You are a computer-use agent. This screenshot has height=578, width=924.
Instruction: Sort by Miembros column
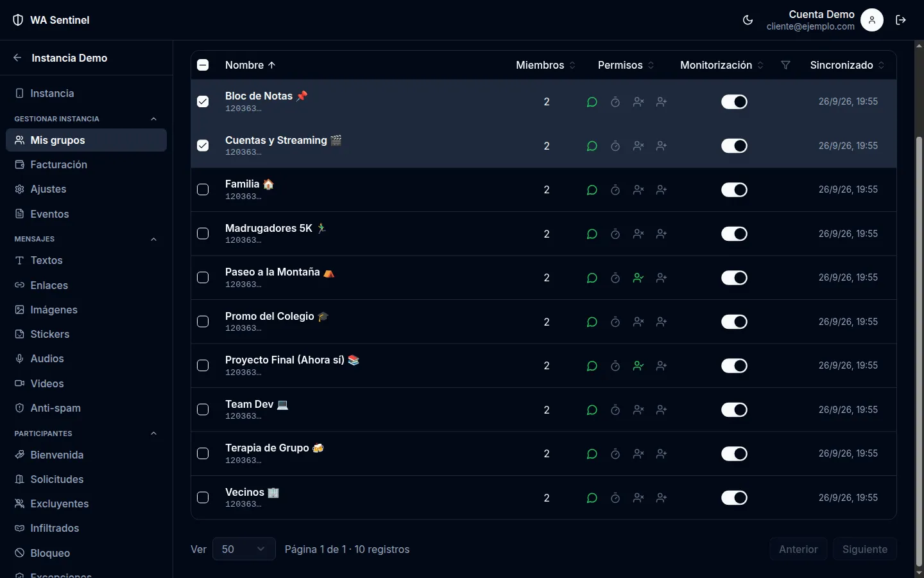point(545,65)
